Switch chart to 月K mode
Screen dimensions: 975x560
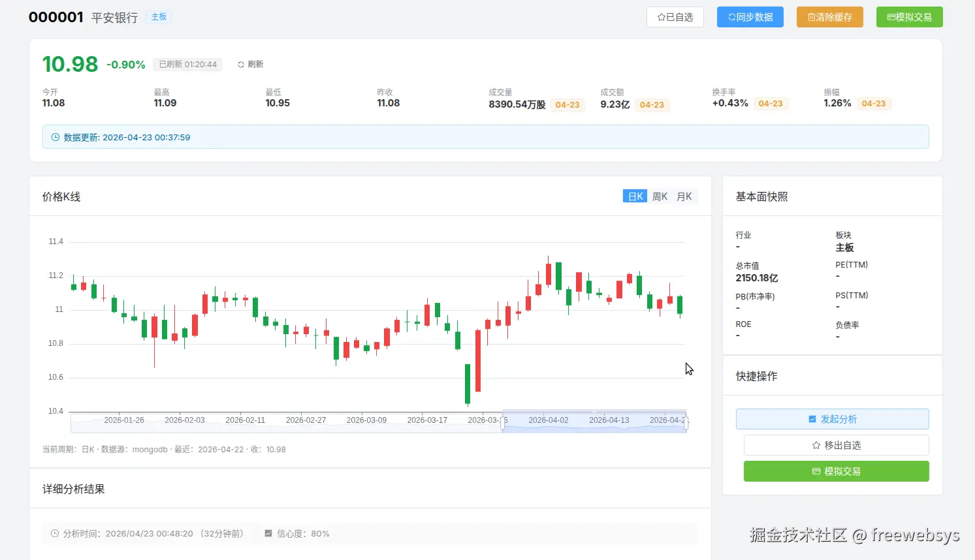point(684,196)
